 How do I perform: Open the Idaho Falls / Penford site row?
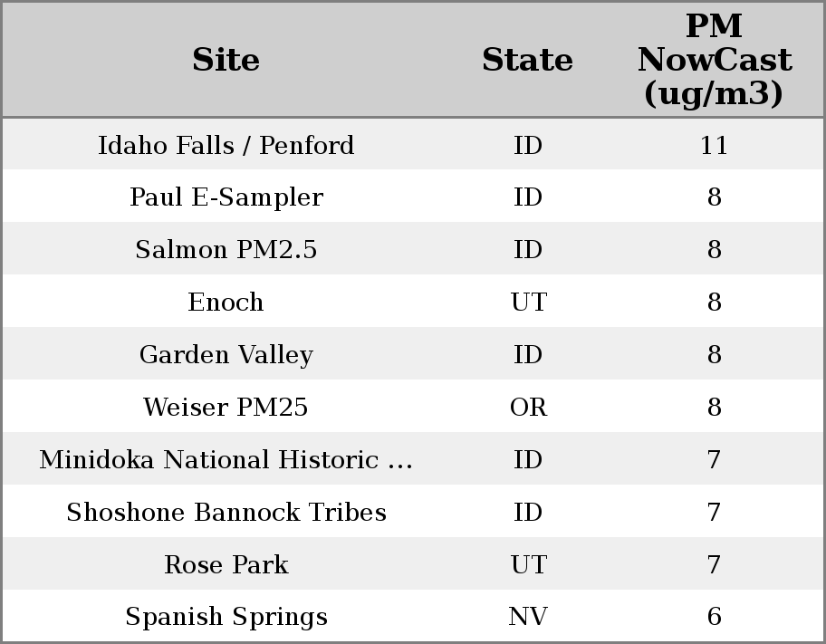(x=226, y=145)
